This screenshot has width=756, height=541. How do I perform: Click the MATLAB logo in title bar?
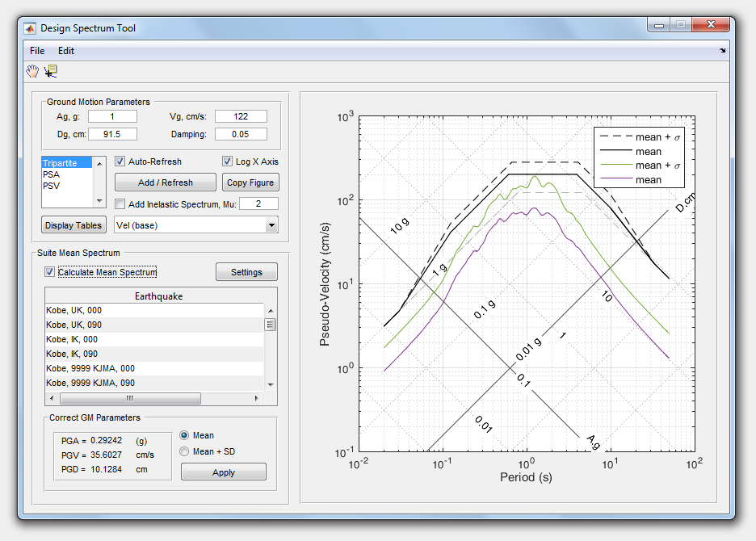[x=31, y=28]
